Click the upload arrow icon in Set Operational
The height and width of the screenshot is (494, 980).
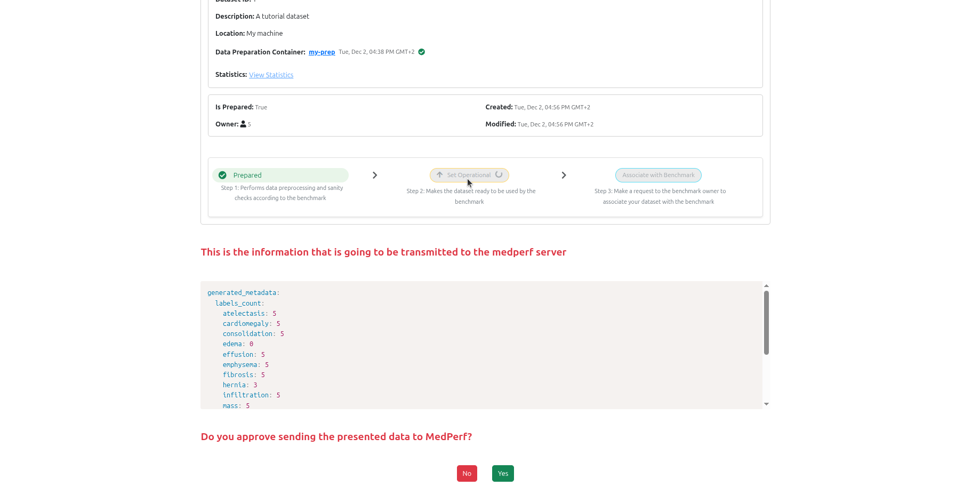pyautogui.click(x=439, y=175)
